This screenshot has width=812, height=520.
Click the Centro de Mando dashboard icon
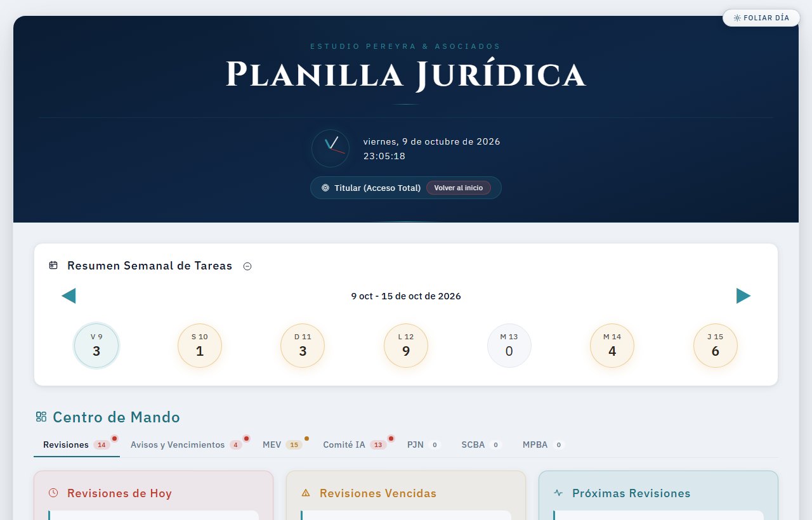click(x=41, y=417)
